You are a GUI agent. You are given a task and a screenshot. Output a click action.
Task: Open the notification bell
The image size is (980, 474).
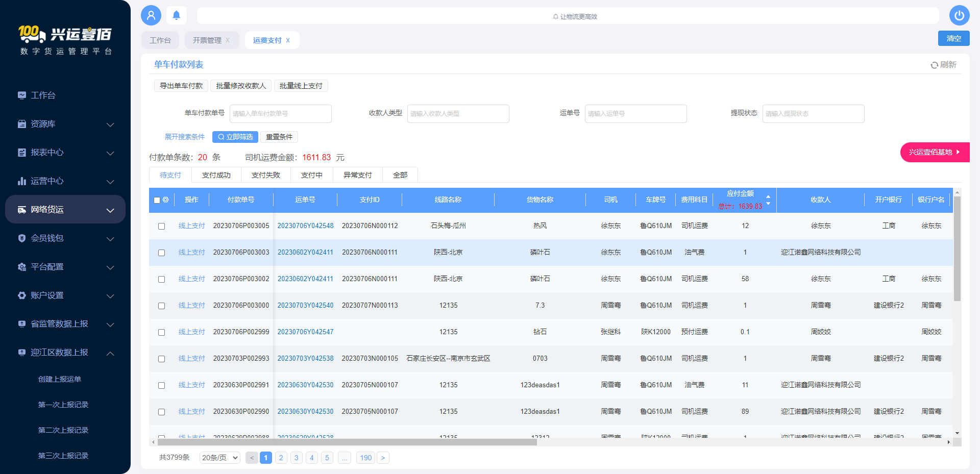click(177, 15)
